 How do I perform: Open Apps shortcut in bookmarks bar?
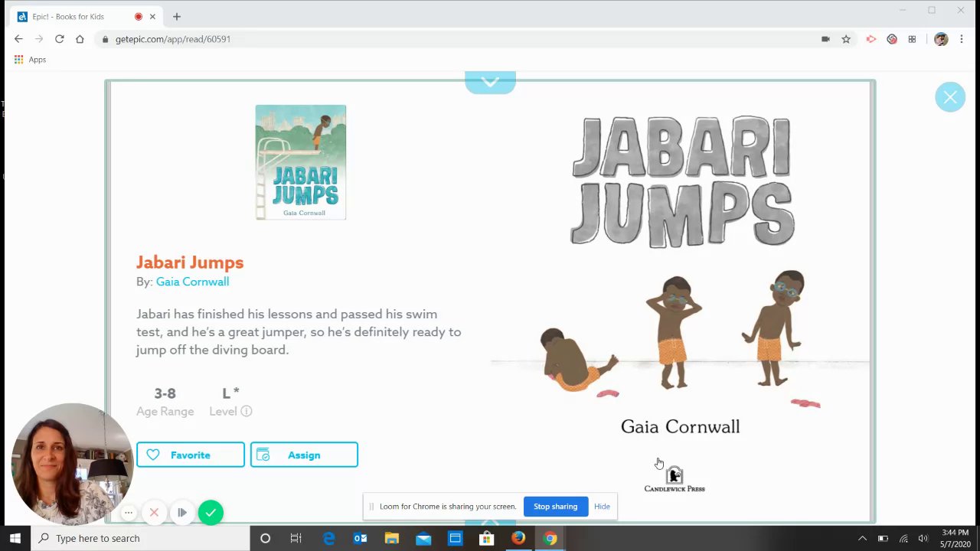[30, 60]
